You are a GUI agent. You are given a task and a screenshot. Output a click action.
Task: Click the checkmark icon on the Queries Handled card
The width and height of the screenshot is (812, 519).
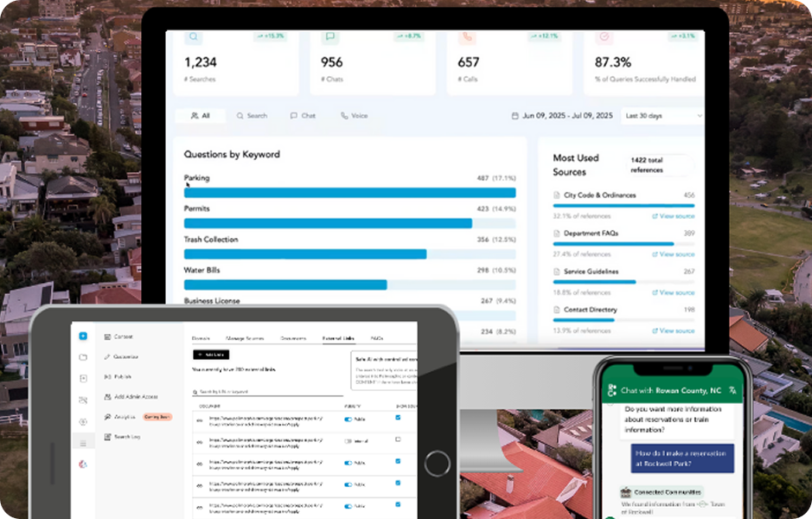point(604,36)
